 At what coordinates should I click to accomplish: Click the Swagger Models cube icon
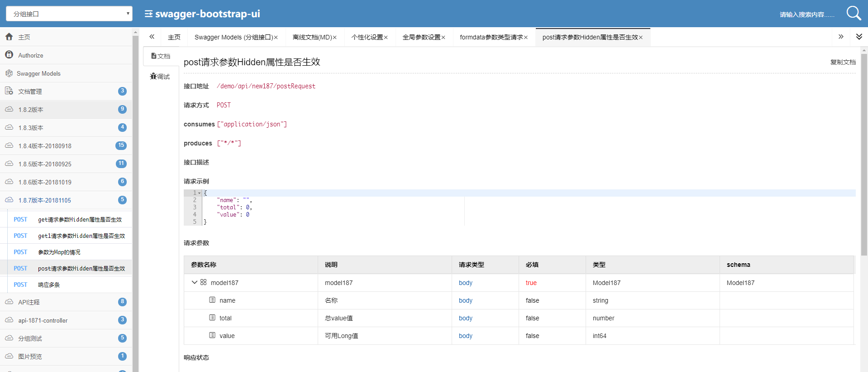[9, 73]
